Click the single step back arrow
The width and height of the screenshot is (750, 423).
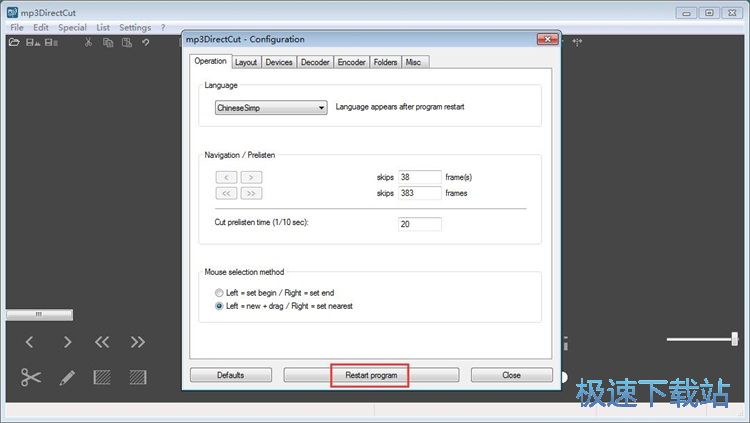(x=30, y=342)
